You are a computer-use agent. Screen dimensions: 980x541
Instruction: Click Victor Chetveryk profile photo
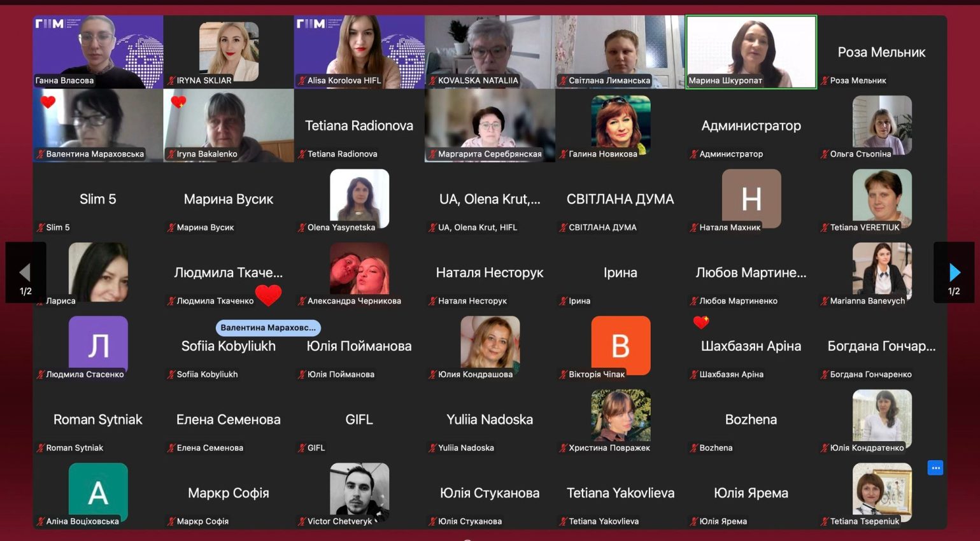359,490
